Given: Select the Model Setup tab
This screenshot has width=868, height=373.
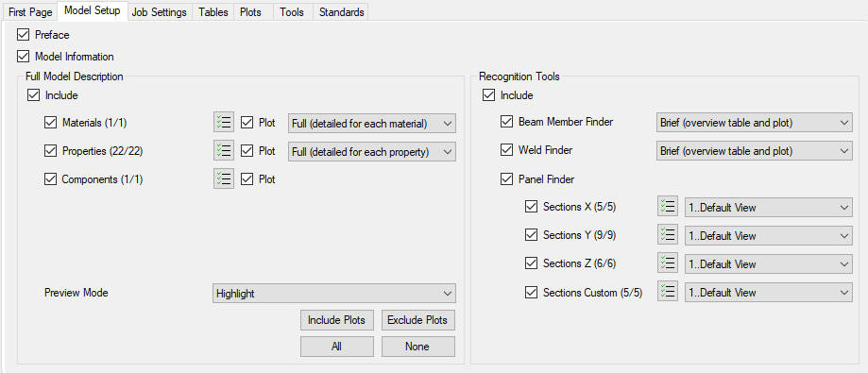Looking at the screenshot, I should pyautogui.click(x=93, y=10).
